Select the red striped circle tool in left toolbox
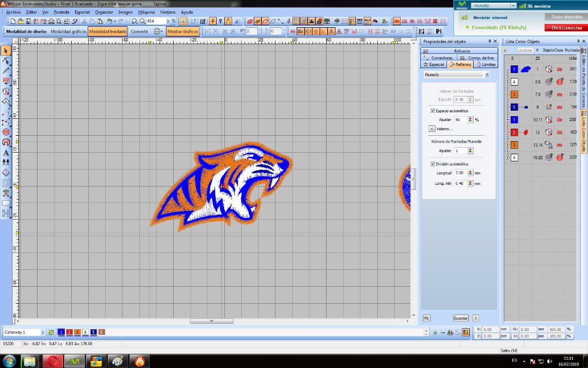Viewport: 588px width, 368px height. tap(6, 132)
